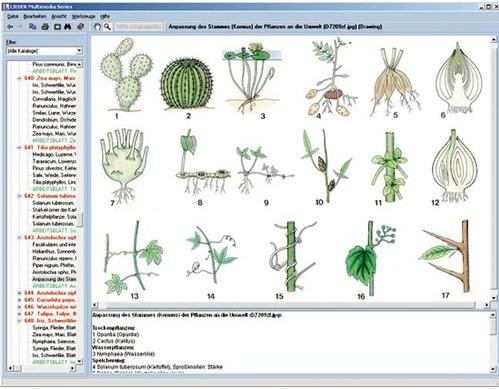The height and width of the screenshot is (389, 499).
Task: Select row 'Convallaria, Maiglöck'
Action: [54, 99]
